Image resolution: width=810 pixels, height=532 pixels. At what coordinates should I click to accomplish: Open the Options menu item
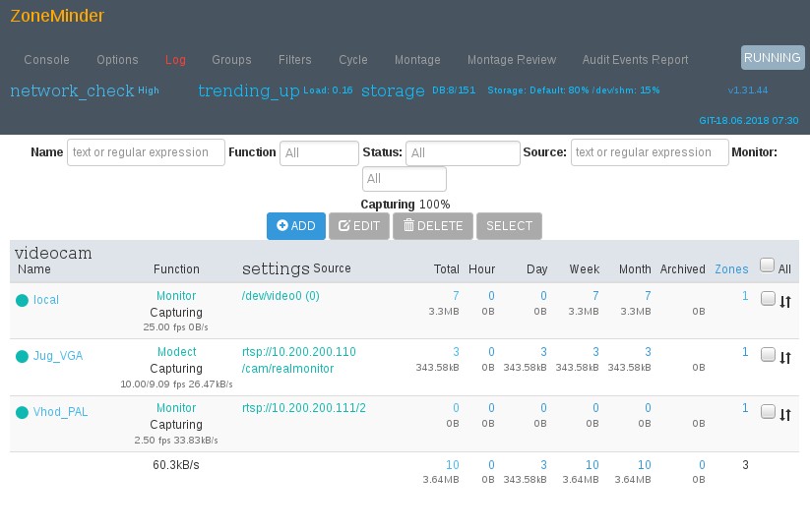coord(117,60)
